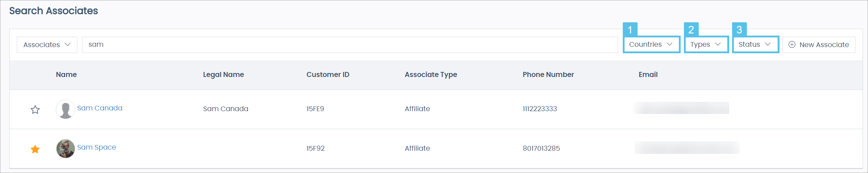
Task: Open the Countries filter dropdown
Action: tap(651, 45)
